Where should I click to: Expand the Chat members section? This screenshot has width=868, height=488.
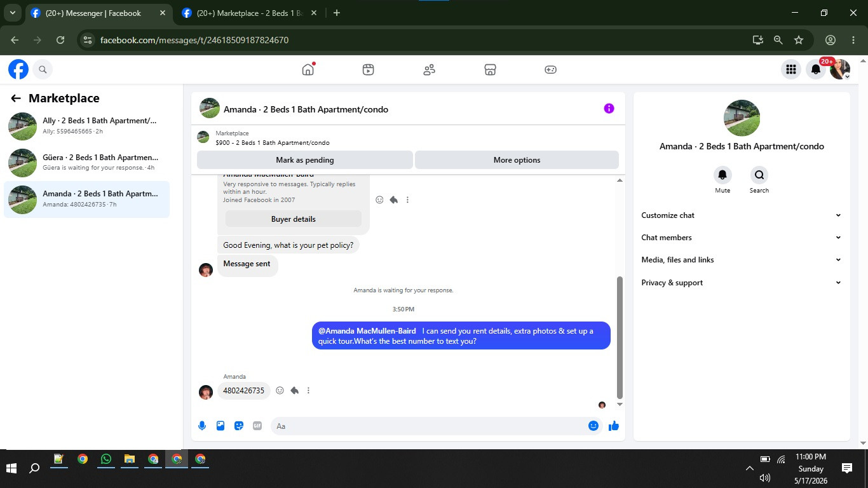pyautogui.click(x=742, y=238)
